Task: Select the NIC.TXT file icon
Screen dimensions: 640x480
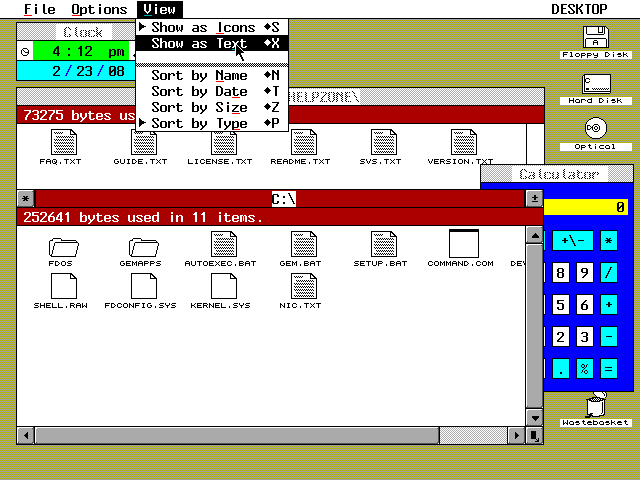Action: [x=304, y=286]
